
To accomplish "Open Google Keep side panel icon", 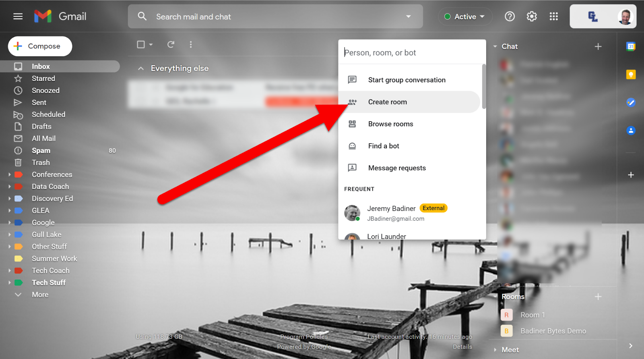I will (x=631, y=75).
